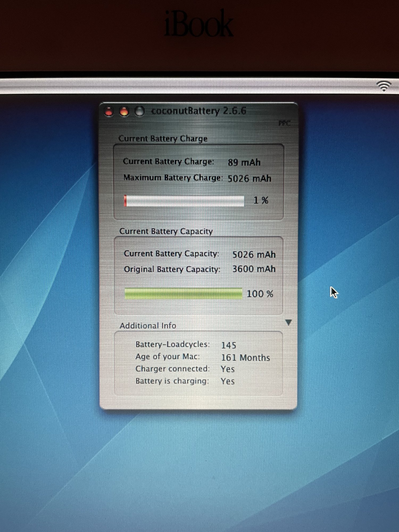Click the 'Maximum Battery Charge:' label
Image resolution: width=399 pixels, height=532 pixels.
[173, 178]
